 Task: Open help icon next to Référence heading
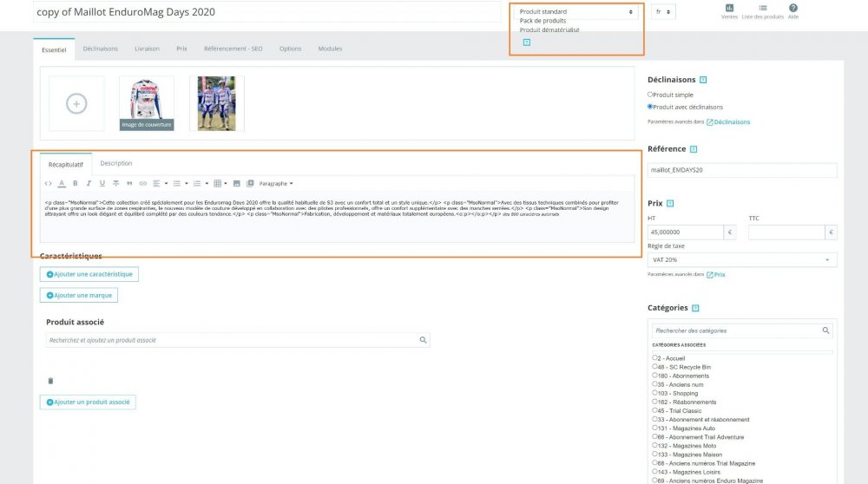[x=694, y=149]
